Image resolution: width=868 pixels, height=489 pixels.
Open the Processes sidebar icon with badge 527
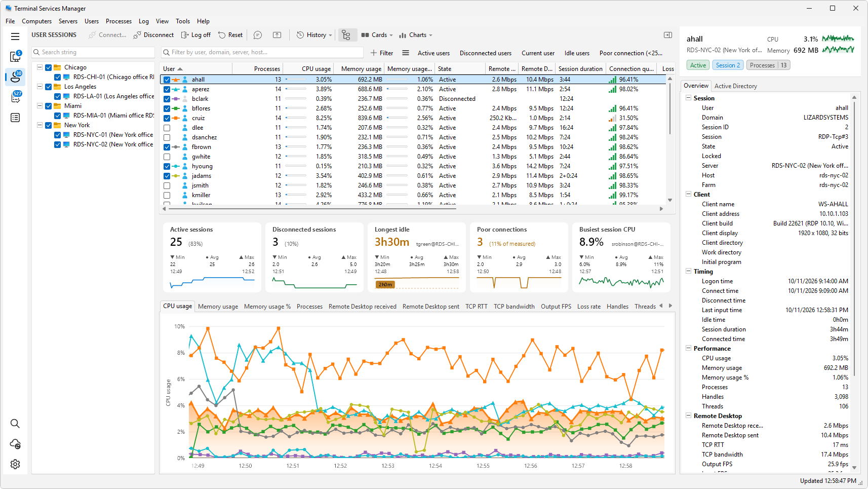[15, 97]
